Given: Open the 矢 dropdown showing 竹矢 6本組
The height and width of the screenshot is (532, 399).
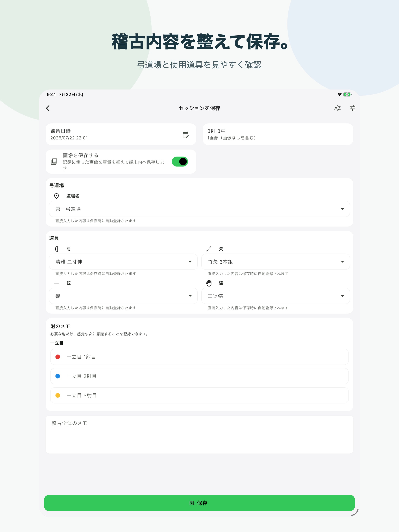Looking at the screenshot, I should coord(275,262).
